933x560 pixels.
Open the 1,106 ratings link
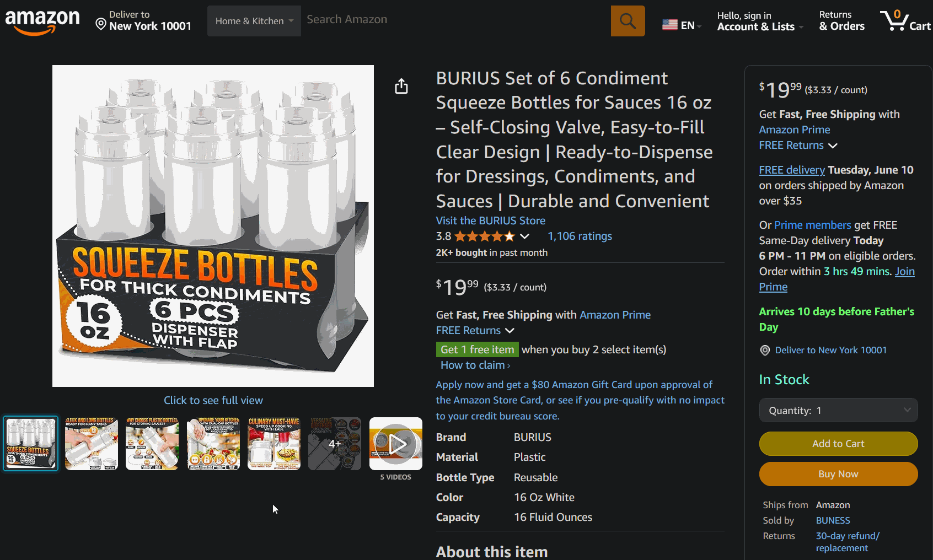click(x=580, y=236)
